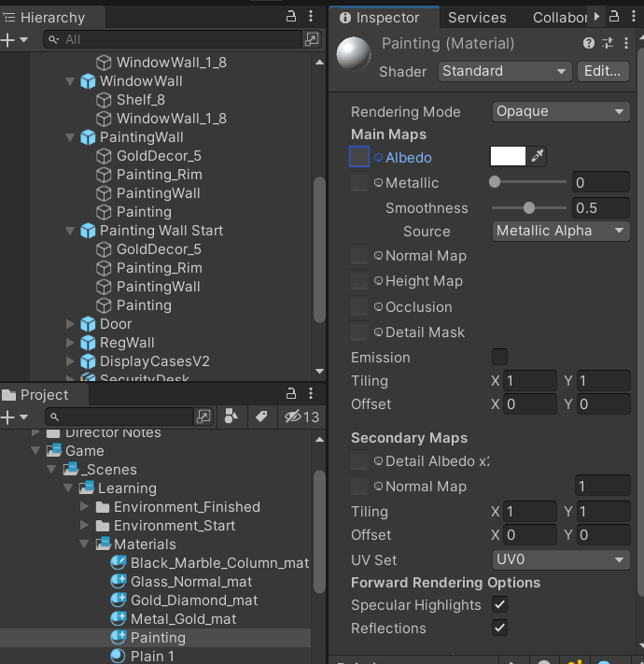The image size is (644, 664).
Task: Select Glass_Normal_mat material icon
Action: coord(118,581)
